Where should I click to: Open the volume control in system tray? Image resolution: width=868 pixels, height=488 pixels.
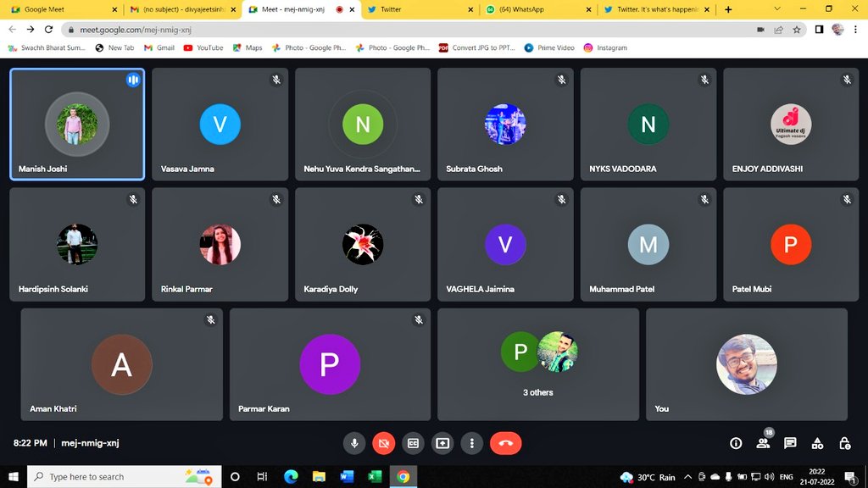click(x=769, y=477)
